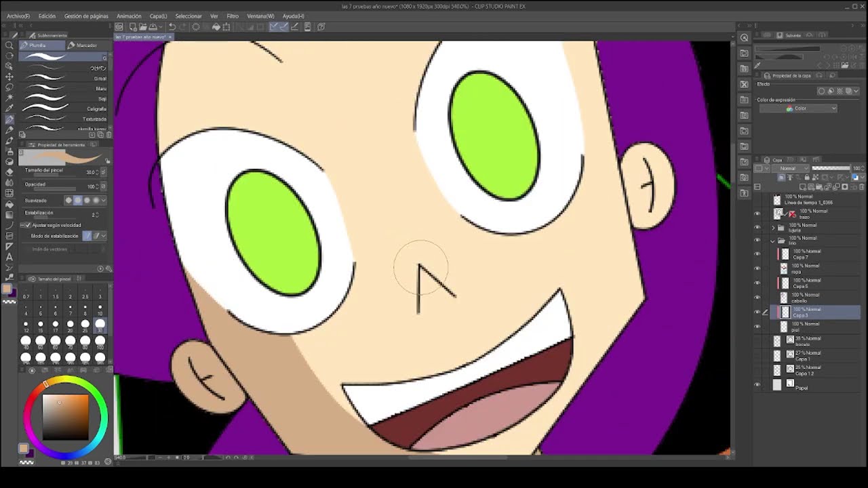868x488 pixels.
Task: Open brush size dynamics button beside 30.0
Action: point(103,172)
